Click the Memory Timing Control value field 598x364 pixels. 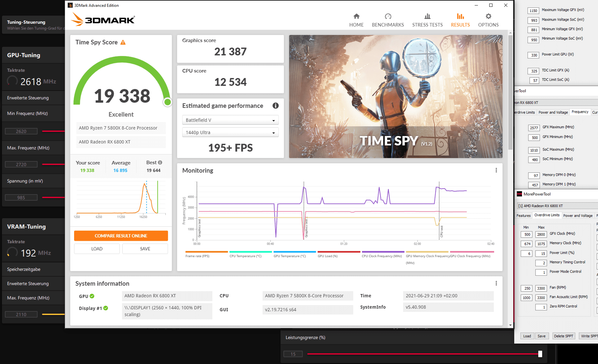(541, 263)
